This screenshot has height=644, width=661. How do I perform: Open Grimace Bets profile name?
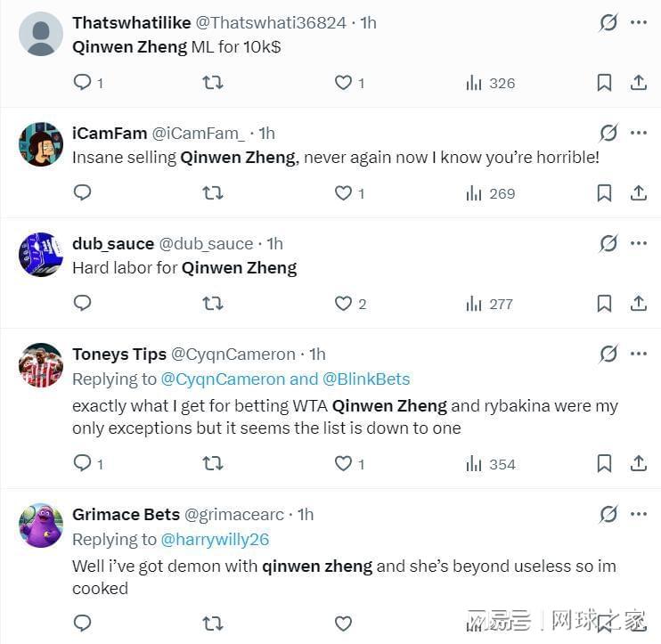coord(126,515)
